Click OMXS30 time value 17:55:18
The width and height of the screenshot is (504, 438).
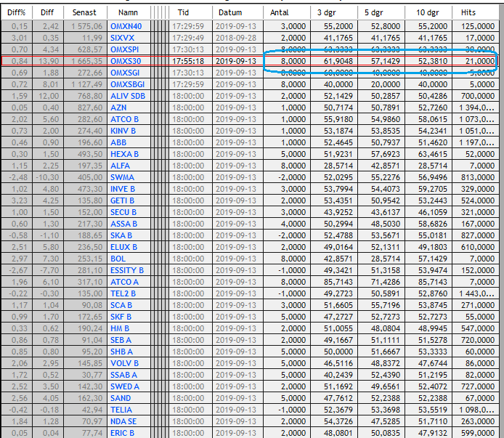tap(188, 61)
